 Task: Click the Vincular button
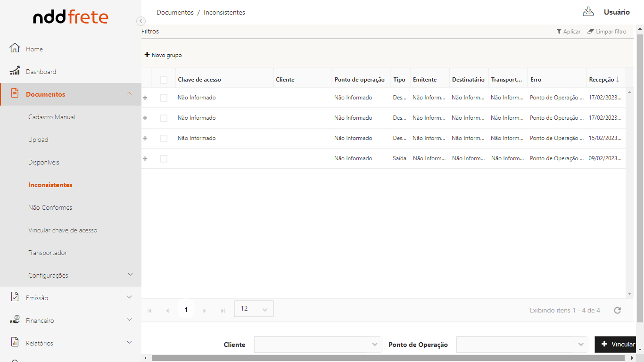618,344
